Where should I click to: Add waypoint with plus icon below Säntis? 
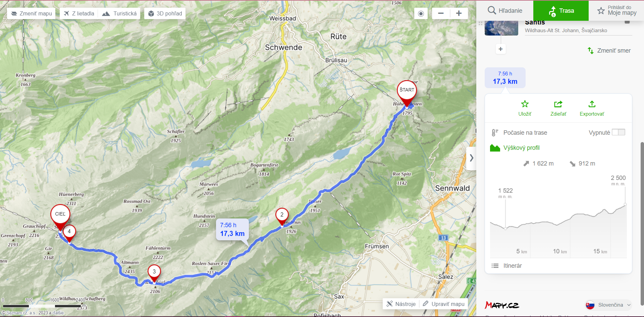pos(500,49)
